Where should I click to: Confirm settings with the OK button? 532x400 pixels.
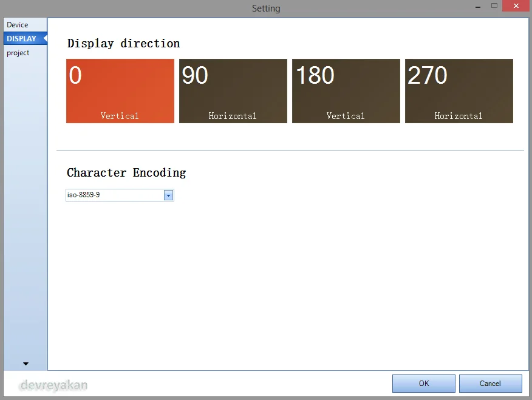pyautogui.click(x=424, y=384)
